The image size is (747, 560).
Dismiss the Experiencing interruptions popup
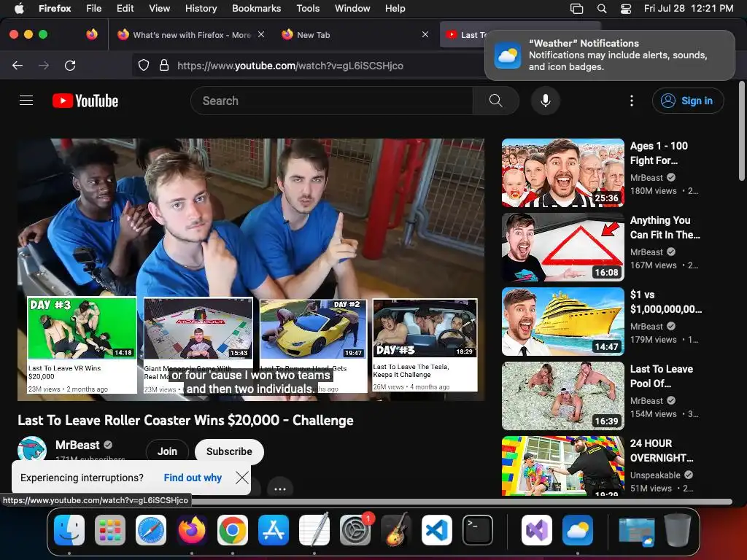tap(242, 478)
